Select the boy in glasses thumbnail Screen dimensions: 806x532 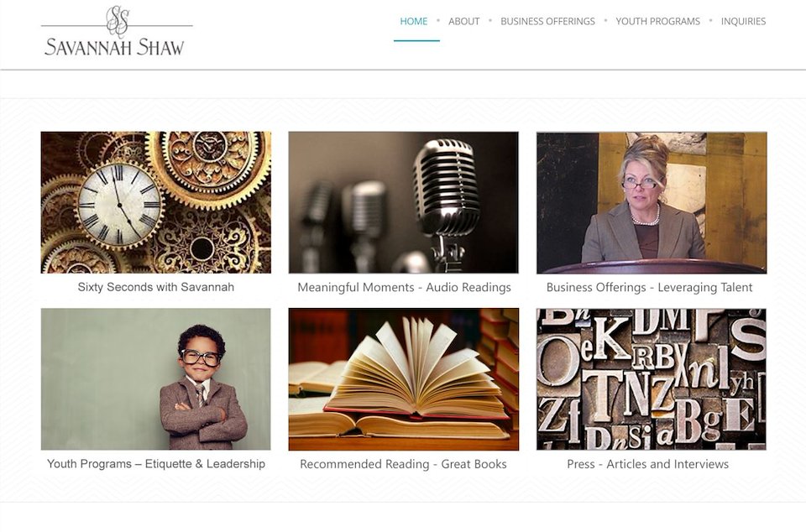tap(156, 379)
